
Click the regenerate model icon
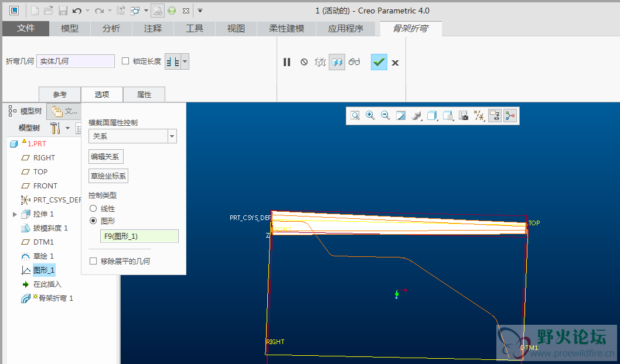(121, 11)
